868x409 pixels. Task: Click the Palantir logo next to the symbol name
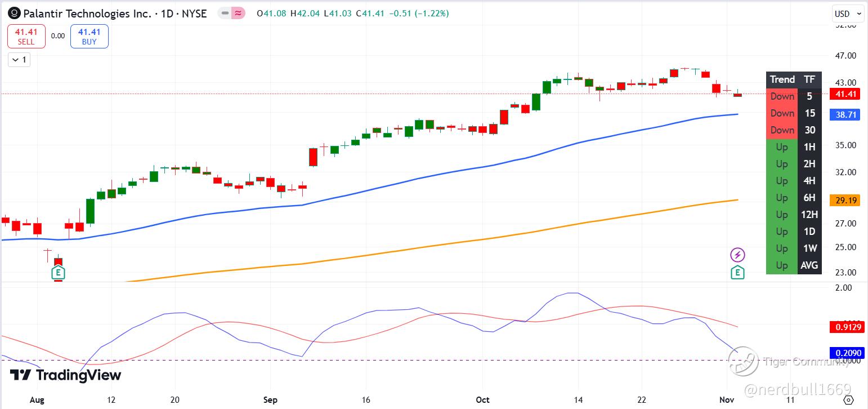(x=15, y=13)
